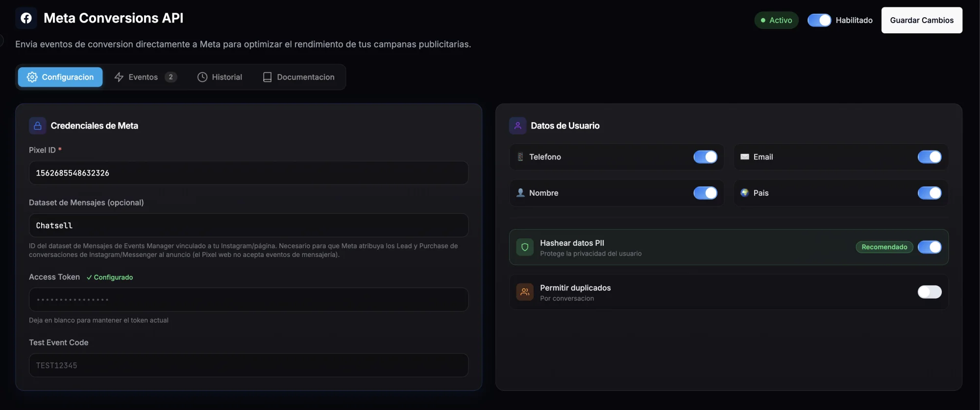Screen dimensions: 980x410
Task: Click the Activo status badge
Action: (x=776, y=20)
